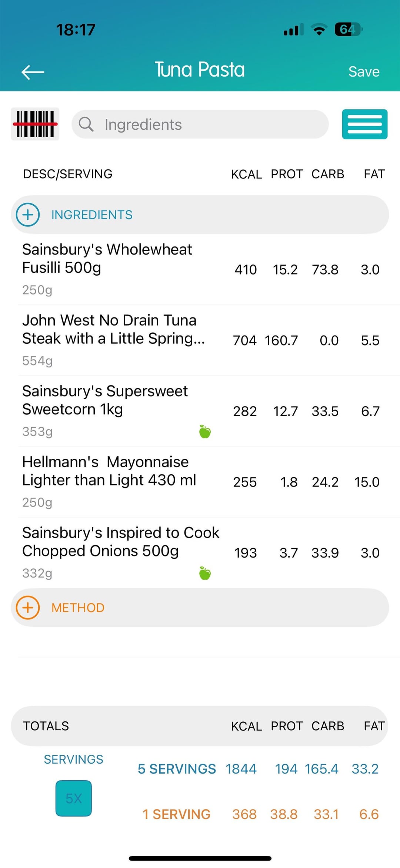Tap the 5 Servings totals row

point(257,769)
